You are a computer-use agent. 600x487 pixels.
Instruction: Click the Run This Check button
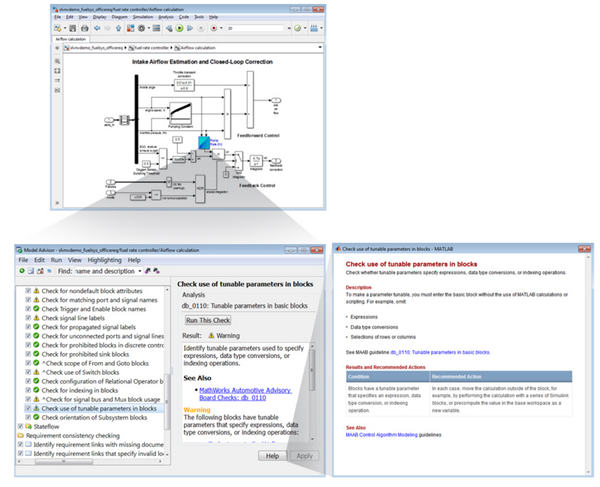point(208,320)
